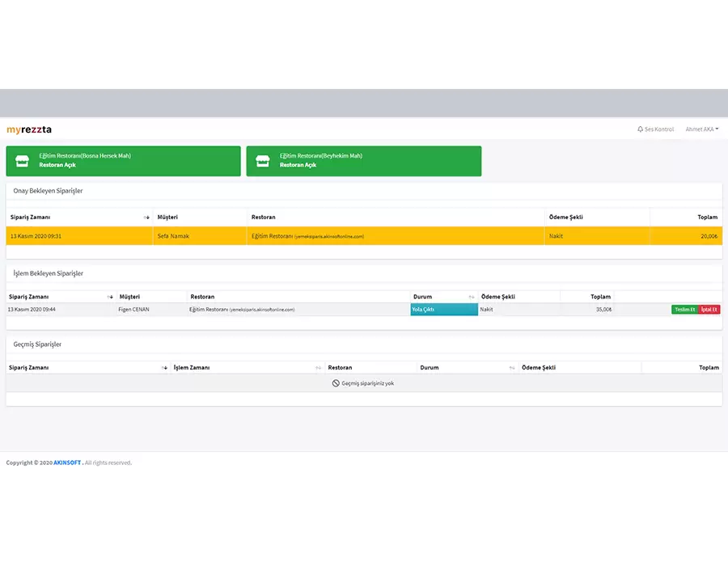Click the İptal Et button

(709, 310)
